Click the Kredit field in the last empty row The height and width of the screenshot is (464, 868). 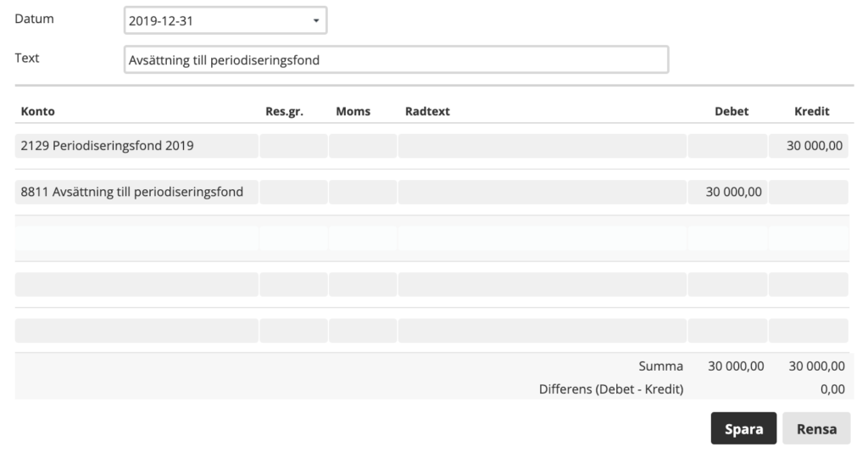[809, 330]
